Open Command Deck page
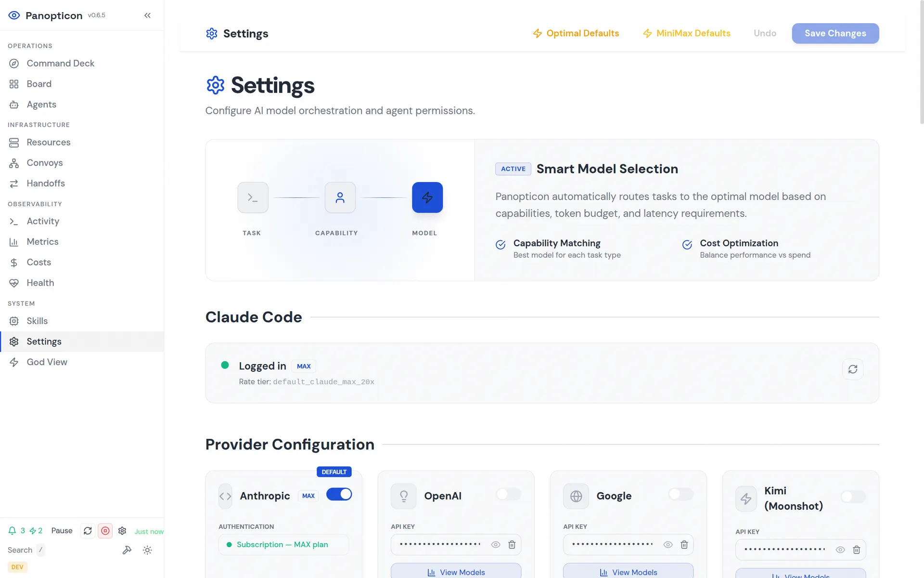 [x=82, y=64]
